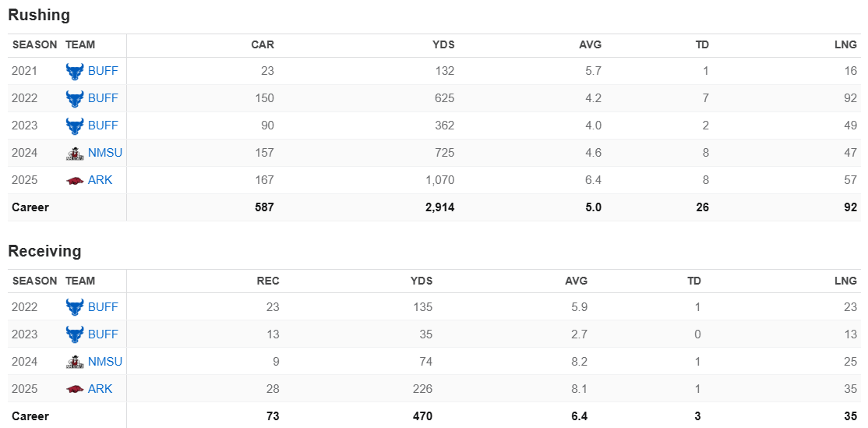The height and width of the screenshot is (428, 868).
Task: Select the Rushing section heading
Action: click(x=39, y=15)
